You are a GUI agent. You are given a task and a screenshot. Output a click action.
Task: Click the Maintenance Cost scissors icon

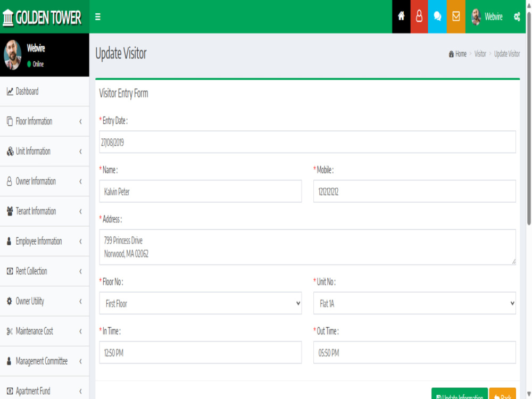tap(10, 331)
